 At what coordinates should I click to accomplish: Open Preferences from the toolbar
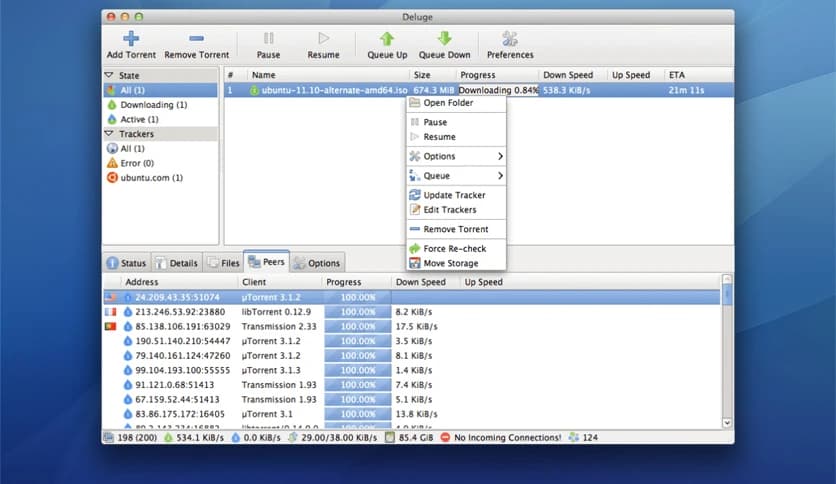510,45
